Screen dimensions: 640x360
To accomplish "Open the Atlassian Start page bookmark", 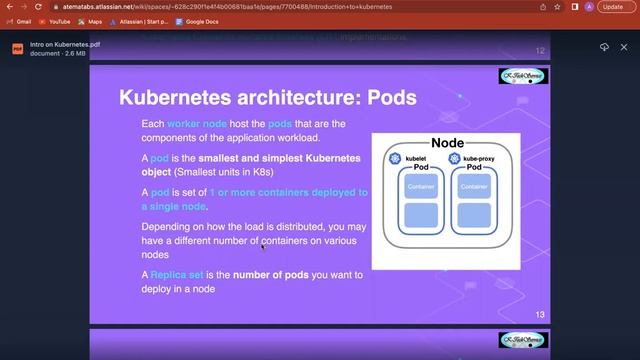I will click(139, 22).
